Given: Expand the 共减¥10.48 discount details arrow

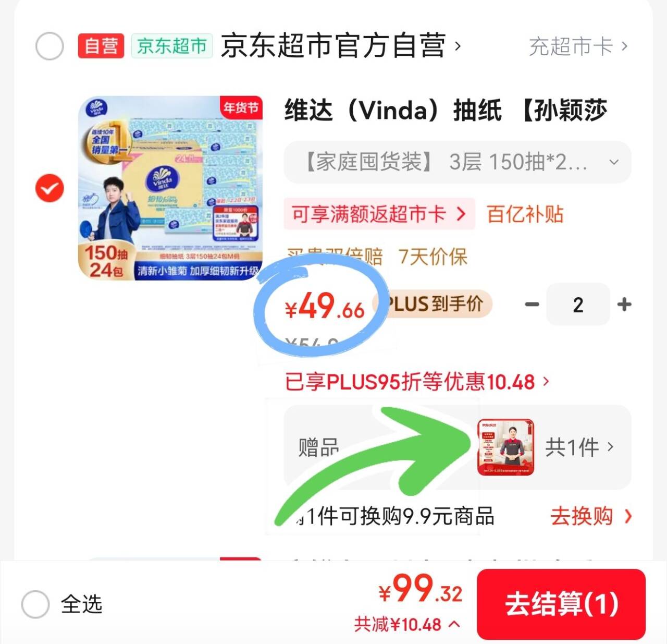Looking at the screenshot, I should tap(454, 624).
